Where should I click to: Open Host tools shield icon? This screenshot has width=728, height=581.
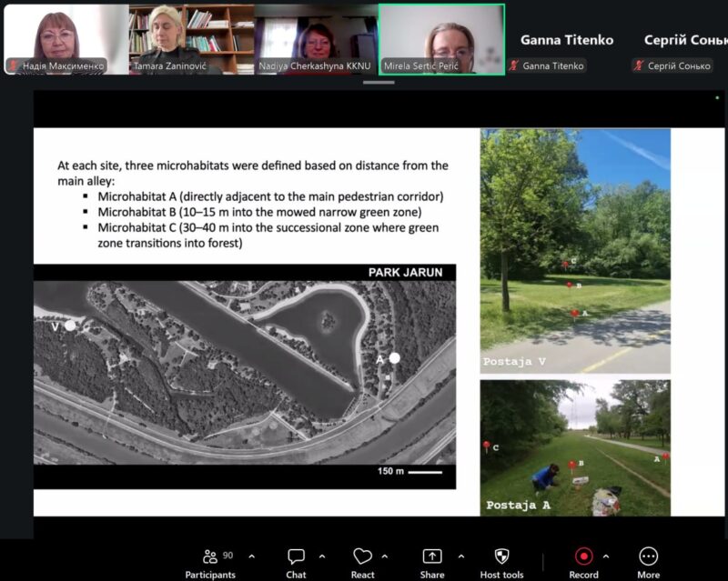pyautogui.click(x=501, y=557)
